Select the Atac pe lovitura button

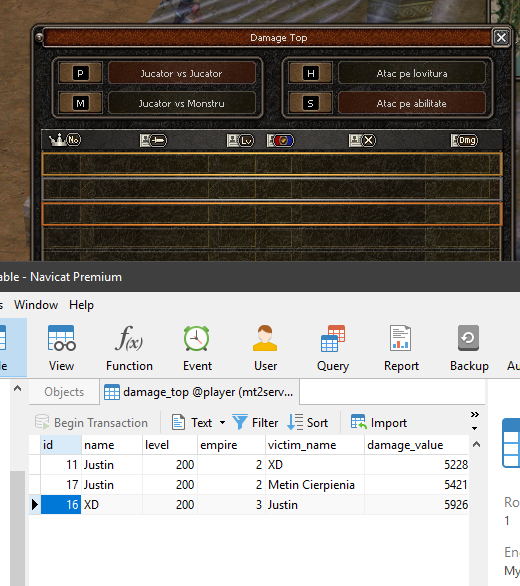tap(412, 73)
